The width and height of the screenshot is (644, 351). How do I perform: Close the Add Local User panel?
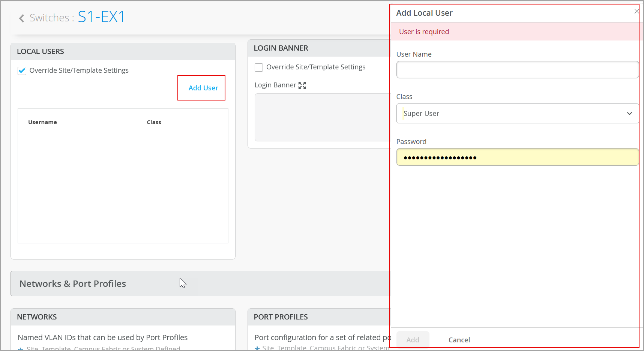(x=636, y=11)
